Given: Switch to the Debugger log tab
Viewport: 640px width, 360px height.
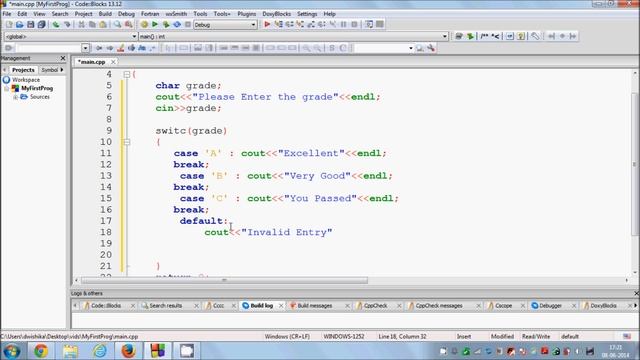Looking at the screenshot, I should 550,306.
